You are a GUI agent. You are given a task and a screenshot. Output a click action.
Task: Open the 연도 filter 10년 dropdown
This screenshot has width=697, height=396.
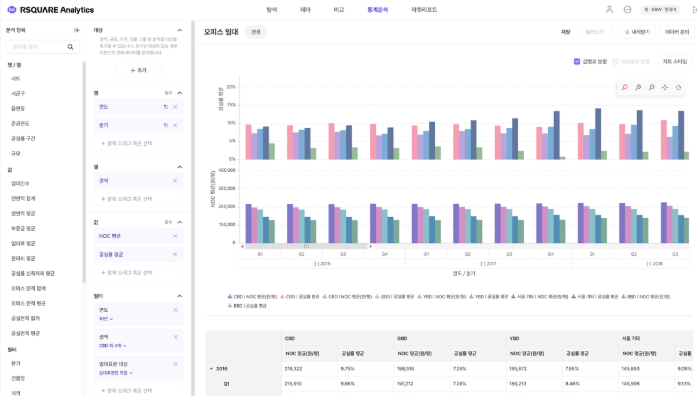[x=106, y=319]
